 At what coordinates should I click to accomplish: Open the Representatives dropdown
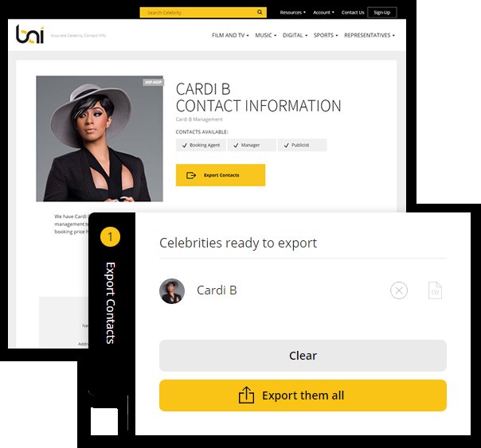pos(370,35)
